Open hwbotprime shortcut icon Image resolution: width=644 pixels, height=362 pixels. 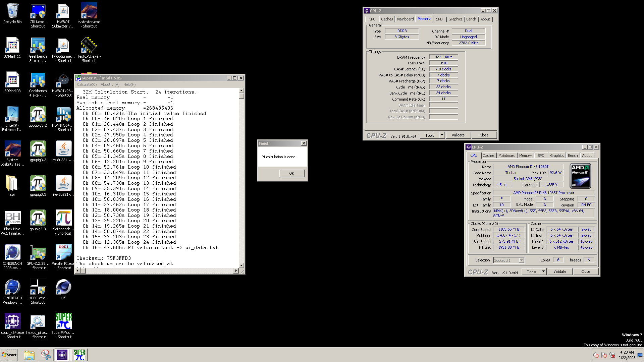point(63,50)
